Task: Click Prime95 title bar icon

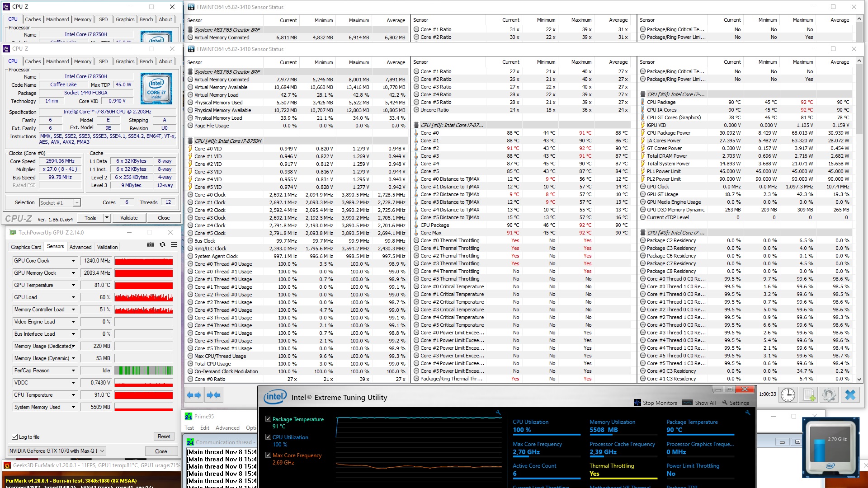Action: tap(189, 416)
